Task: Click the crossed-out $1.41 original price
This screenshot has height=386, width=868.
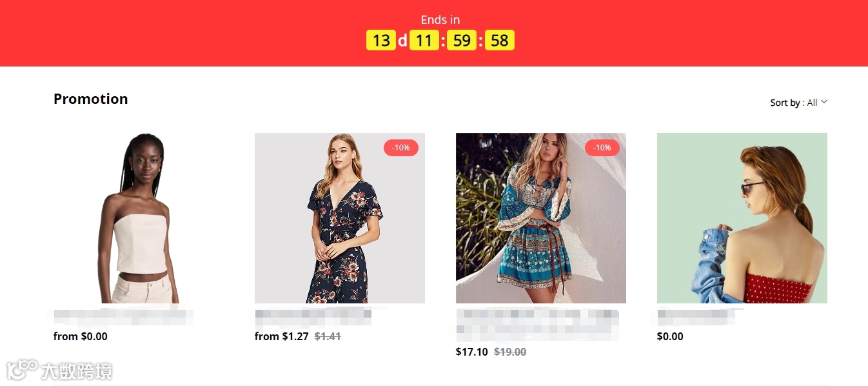Action: [328, 336]
